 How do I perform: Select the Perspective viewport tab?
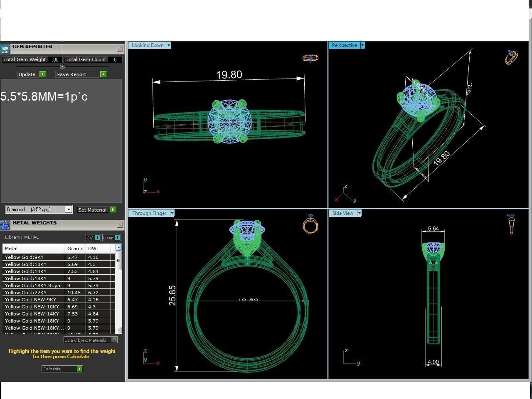coord(345,45)
